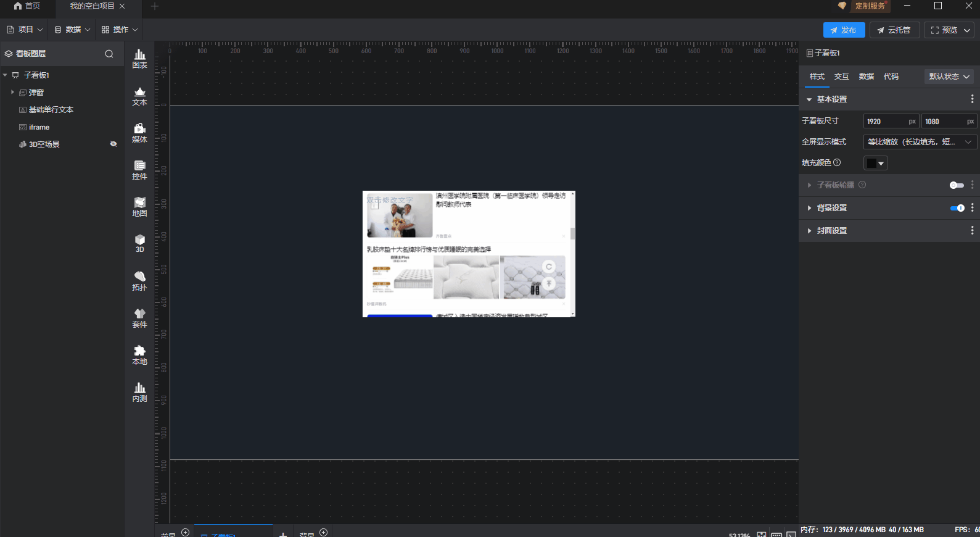This screenshot has height=537, width=980.
Task: Open the 控件 (controls) component panel
Action: [140, 170]
